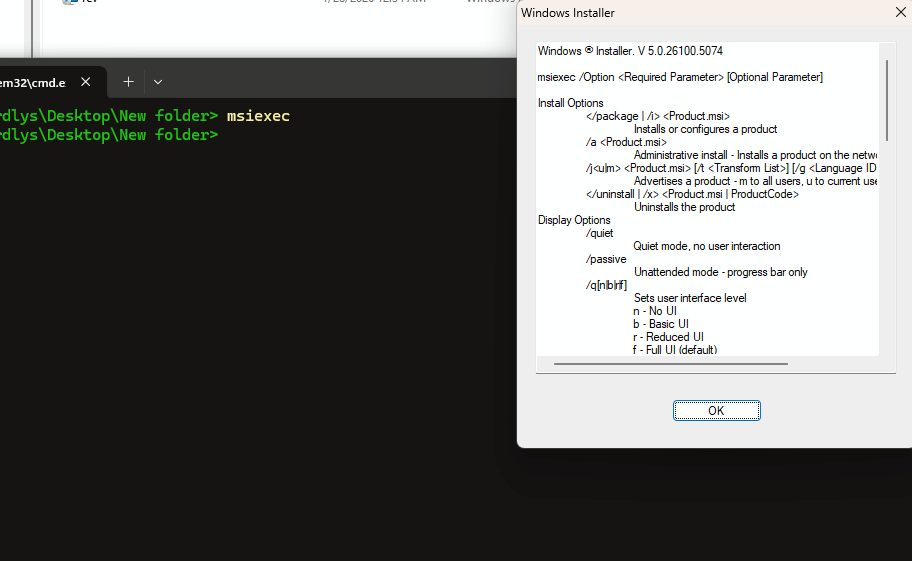Click the installer version line text

coord(630,51)
